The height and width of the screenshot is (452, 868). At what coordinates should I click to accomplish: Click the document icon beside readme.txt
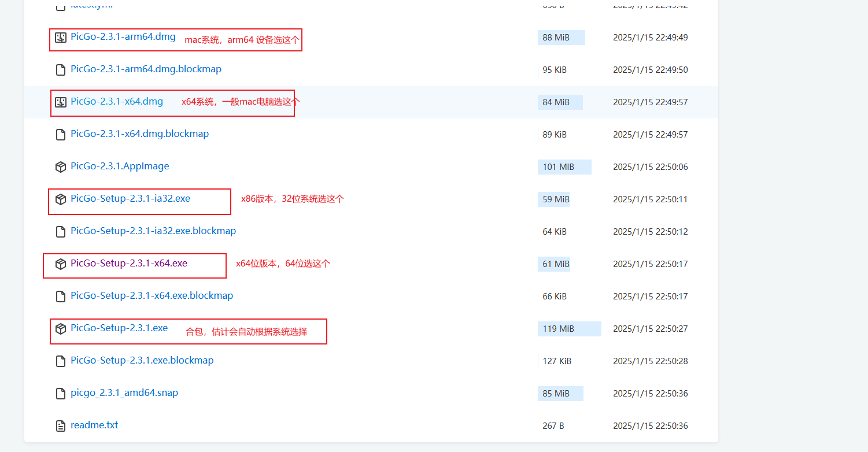[x=60, y=426]
